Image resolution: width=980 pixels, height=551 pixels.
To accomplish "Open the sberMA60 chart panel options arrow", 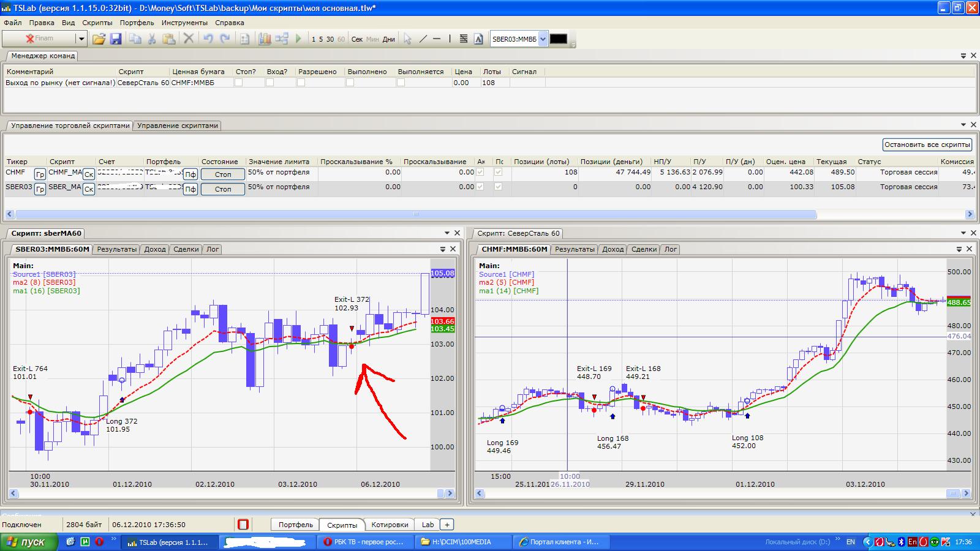I will (447, 233).
